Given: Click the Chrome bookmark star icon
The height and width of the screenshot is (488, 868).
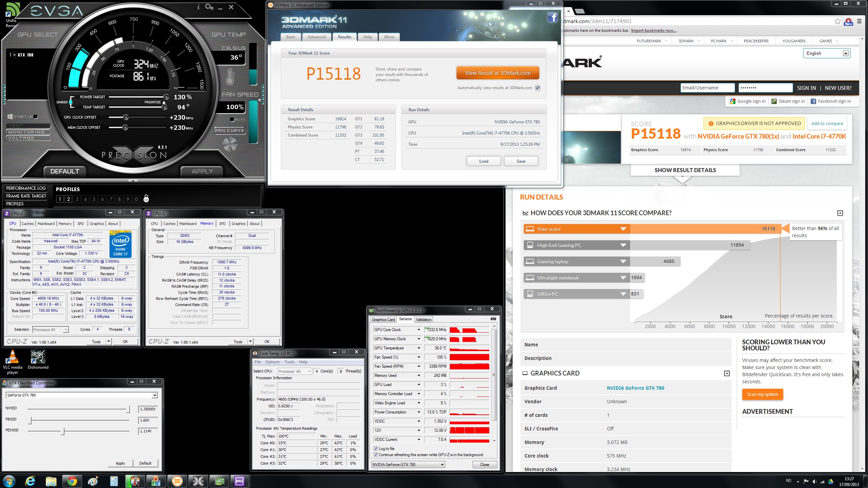Looking at the screenshot, I should coord(837,21).
